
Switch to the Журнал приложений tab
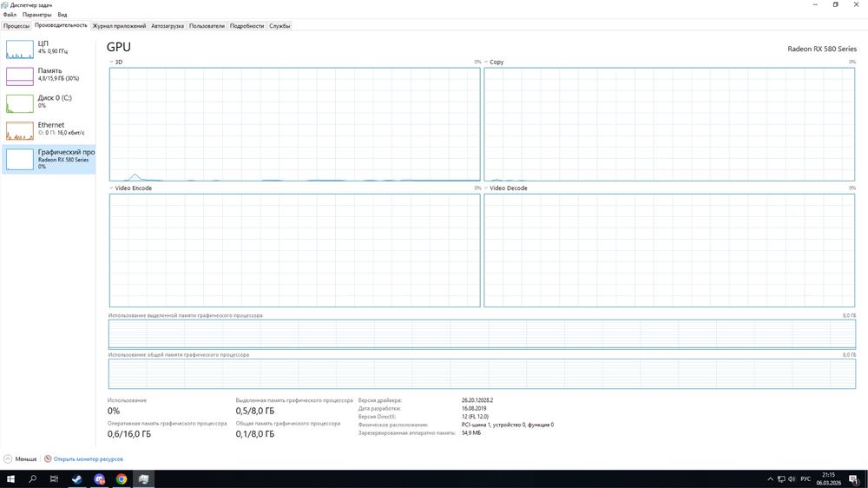(x=119, y=25)
